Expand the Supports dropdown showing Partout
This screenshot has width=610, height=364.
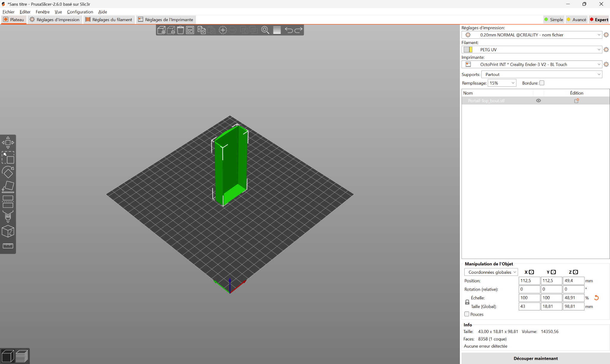(542, 74)
